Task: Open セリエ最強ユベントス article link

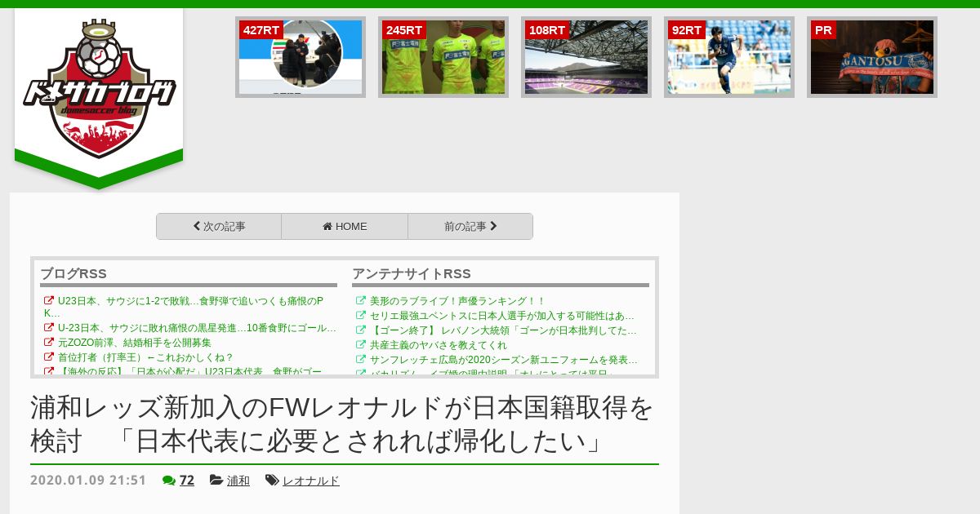Action: pos(502,316)
